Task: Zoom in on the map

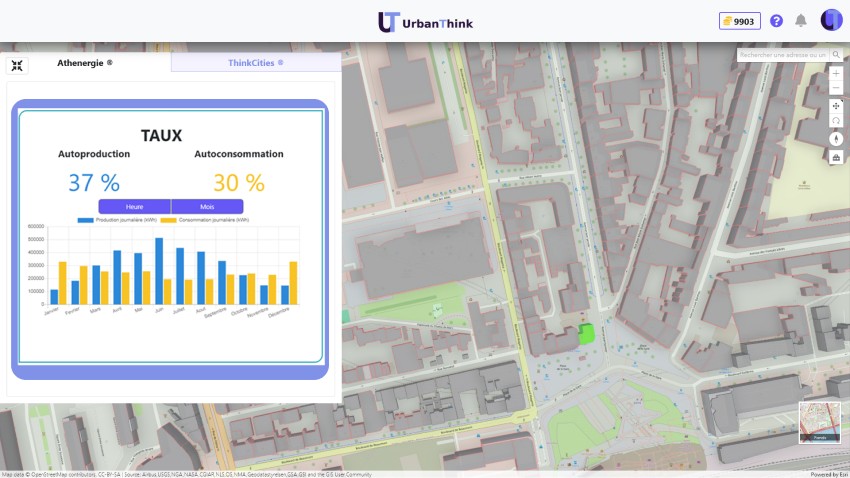Action: (x=836, y=73)
